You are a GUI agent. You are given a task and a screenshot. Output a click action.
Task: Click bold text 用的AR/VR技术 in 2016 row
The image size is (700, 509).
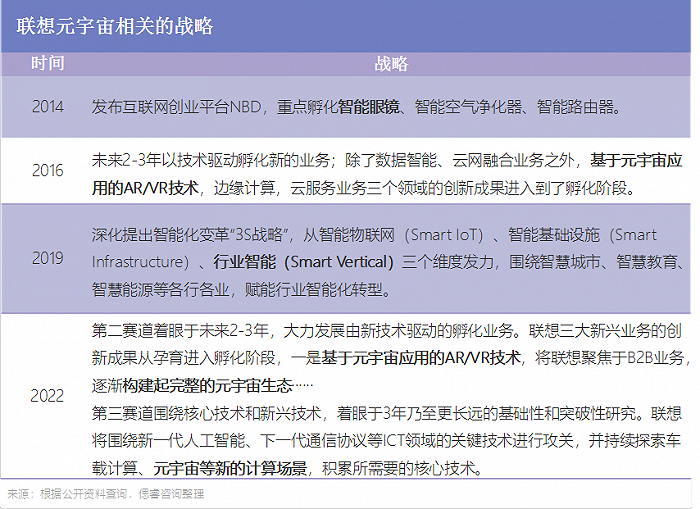[145, 188]
